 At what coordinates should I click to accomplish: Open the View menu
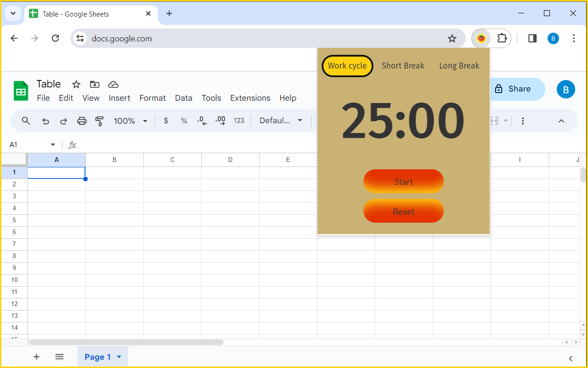(91, 98)
